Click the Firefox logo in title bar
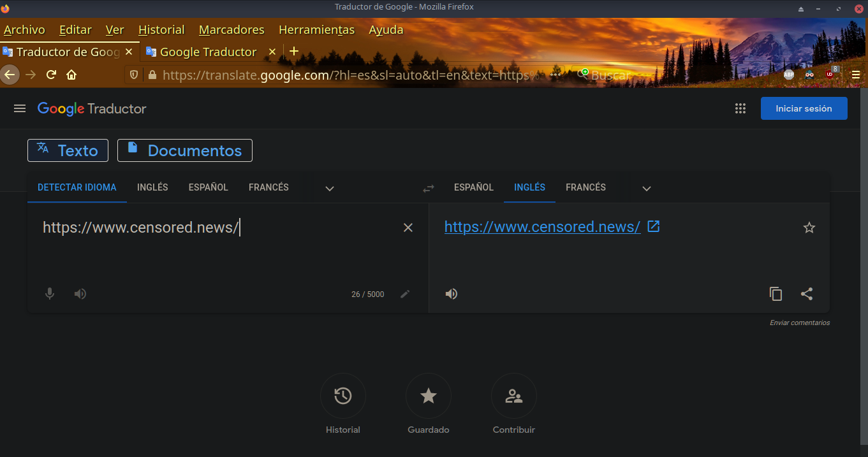The width and height of the screenshot is (868, 457). 6,8
